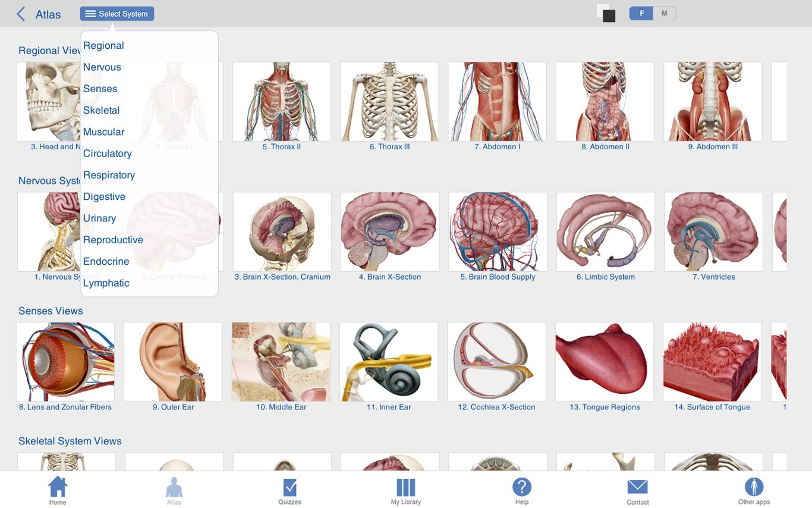The image size is (812, 508).
Task: Choose Urinary from the system list
Action: 100,218
